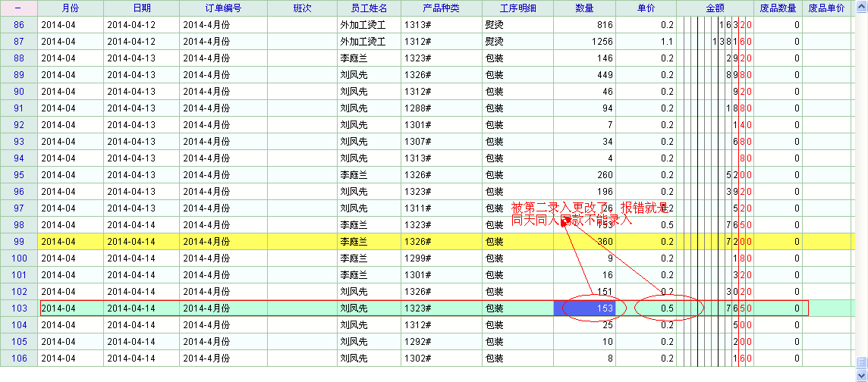
Task: Click the 班次 column header
Action: point(301,8)
